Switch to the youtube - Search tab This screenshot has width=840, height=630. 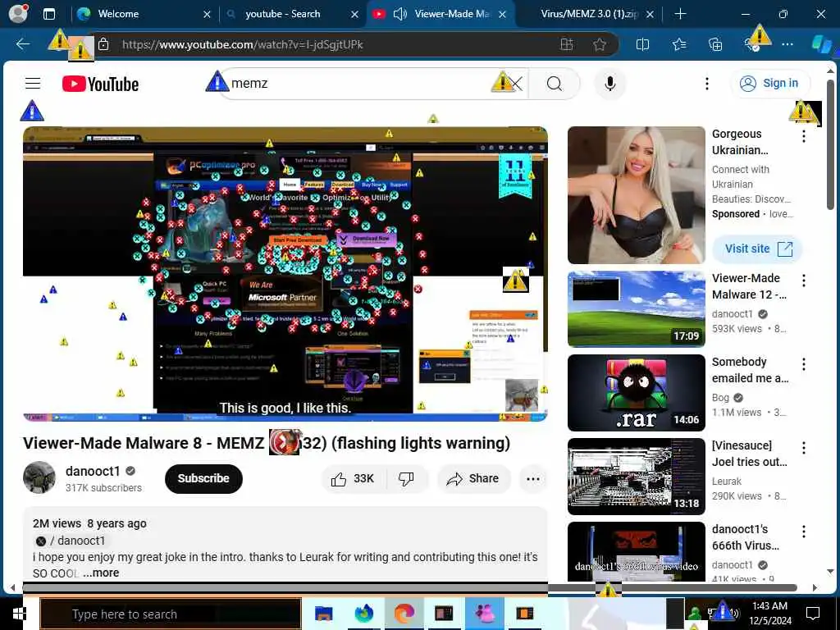tap(292, 14)
